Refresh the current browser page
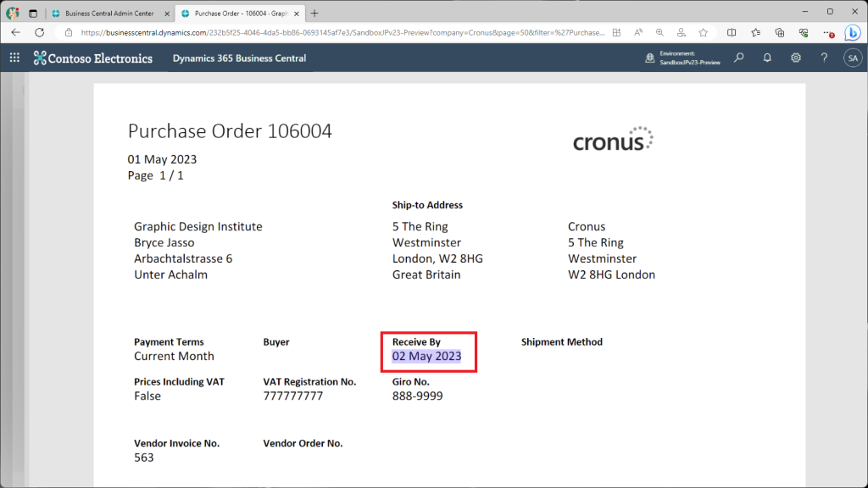Viewport: 868px width, 488px height. [39, 33]
